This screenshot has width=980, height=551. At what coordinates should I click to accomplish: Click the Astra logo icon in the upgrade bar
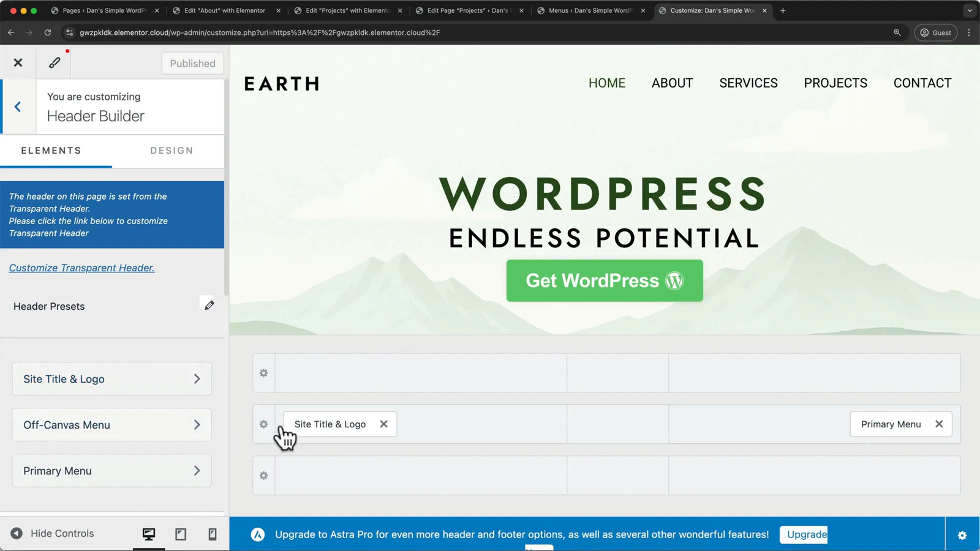pos(258,534)
